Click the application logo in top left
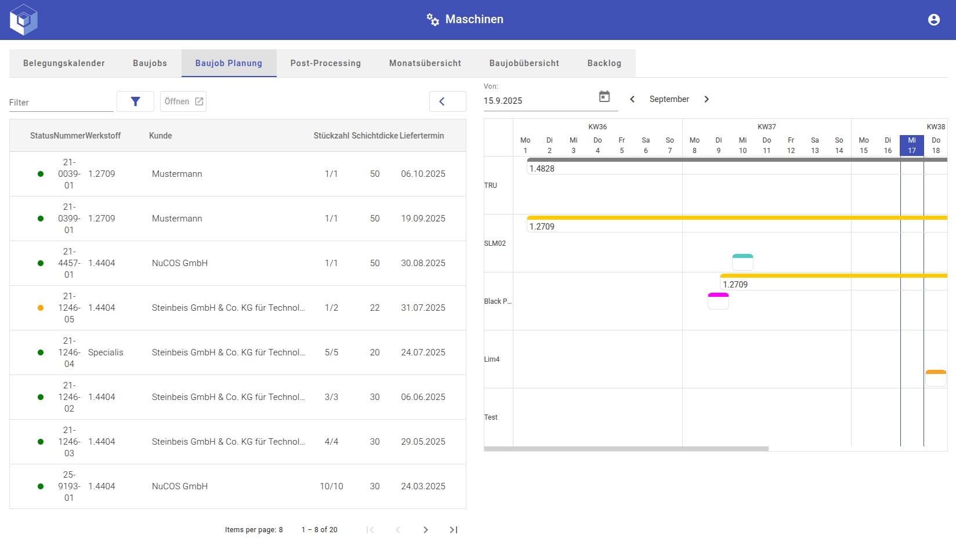 tap(23, 19)
